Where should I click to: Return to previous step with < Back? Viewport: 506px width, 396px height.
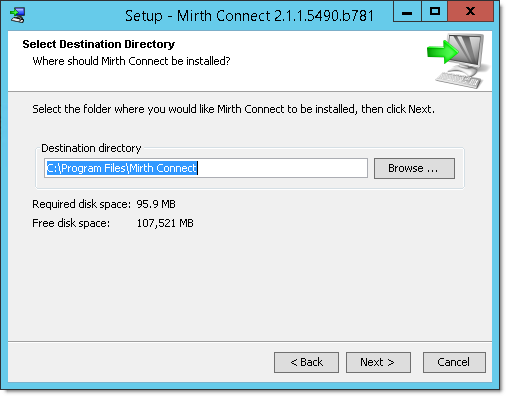(x=306, y=362)
